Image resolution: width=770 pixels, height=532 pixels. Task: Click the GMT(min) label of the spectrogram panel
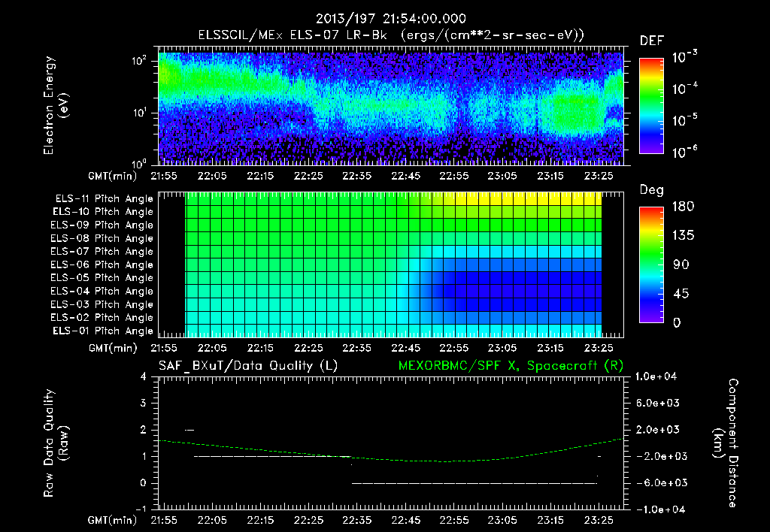point(113,176)
